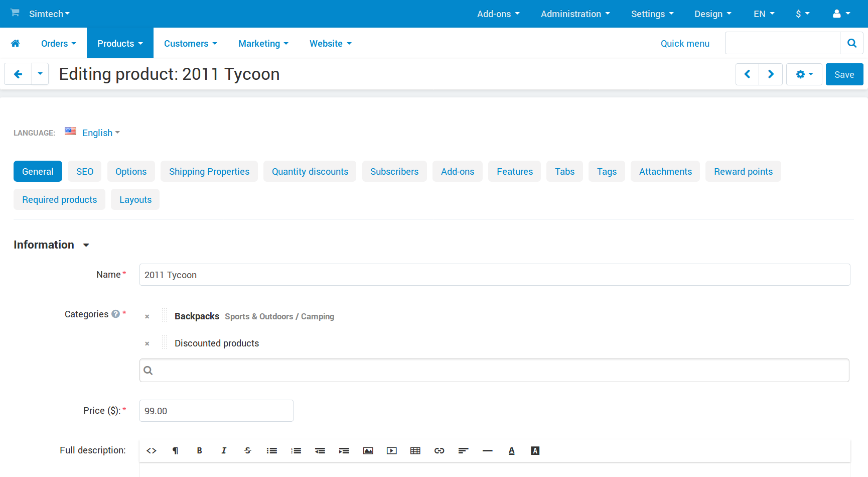Grab the Backpacks category drag handle
The width and height of the screenshot is (868, 477).
165,316
